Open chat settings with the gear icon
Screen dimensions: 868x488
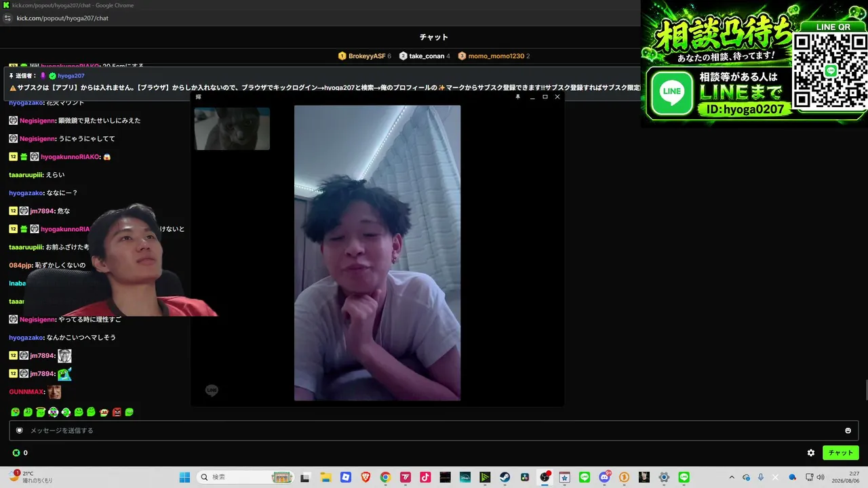pyautogui.click(x=810, y=453)
